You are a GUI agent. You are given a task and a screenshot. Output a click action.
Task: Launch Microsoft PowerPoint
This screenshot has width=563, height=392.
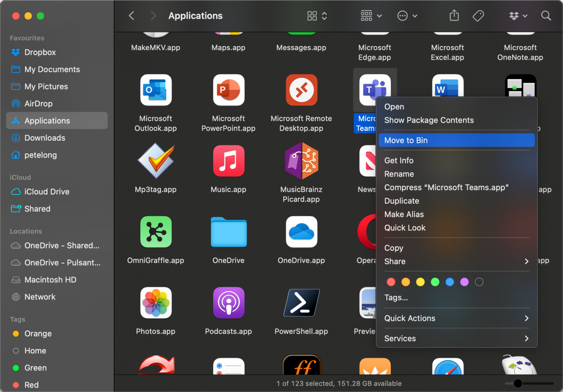(228, 90)
